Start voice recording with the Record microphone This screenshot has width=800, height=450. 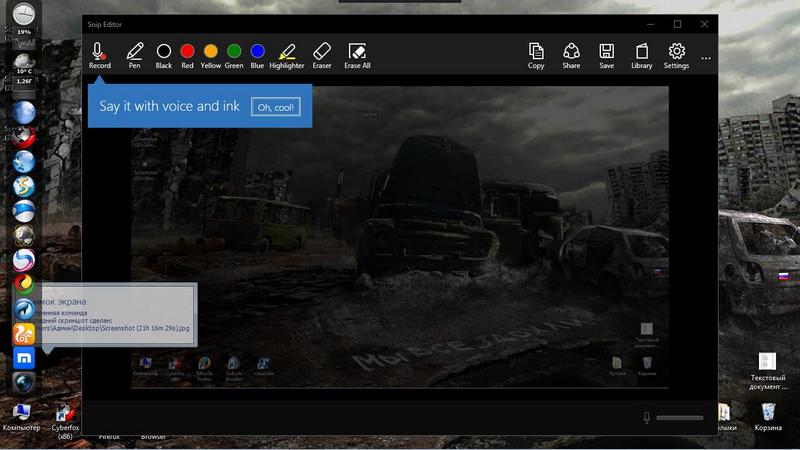tap(99, 56)
